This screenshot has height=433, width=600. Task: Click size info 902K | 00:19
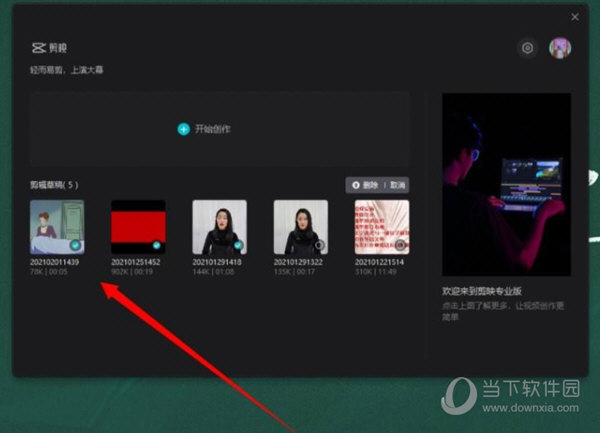coord(132,272)
